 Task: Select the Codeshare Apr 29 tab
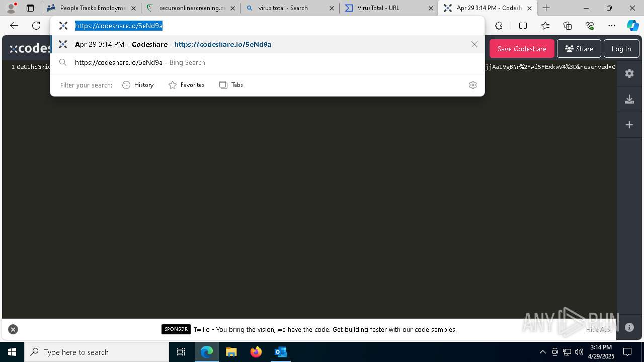point(487,8)
